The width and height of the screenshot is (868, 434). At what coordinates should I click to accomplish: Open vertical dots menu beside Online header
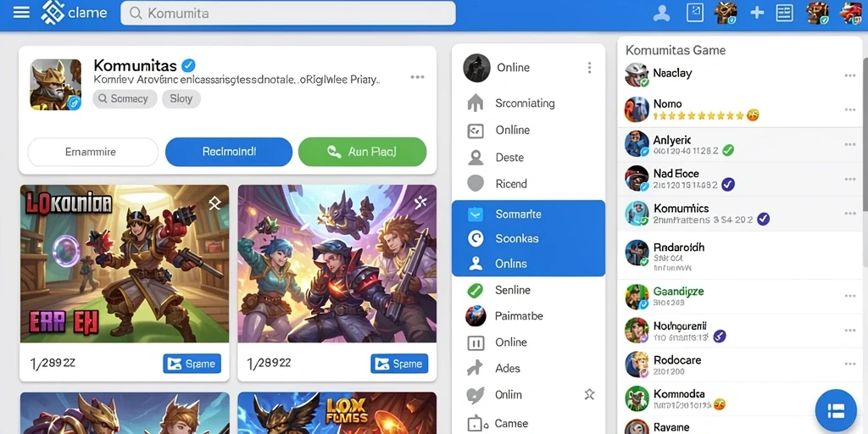tap(590, 68)
